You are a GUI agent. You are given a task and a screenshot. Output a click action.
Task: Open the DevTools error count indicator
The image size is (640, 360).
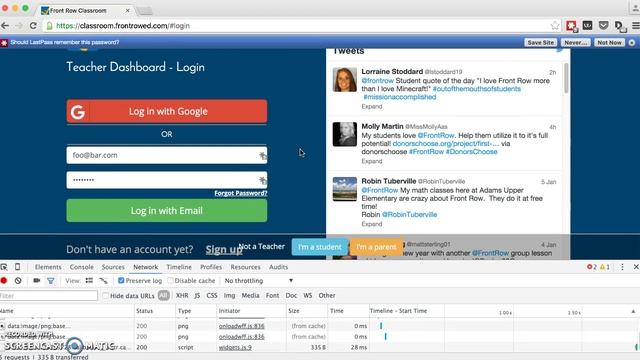pos(591,267)
